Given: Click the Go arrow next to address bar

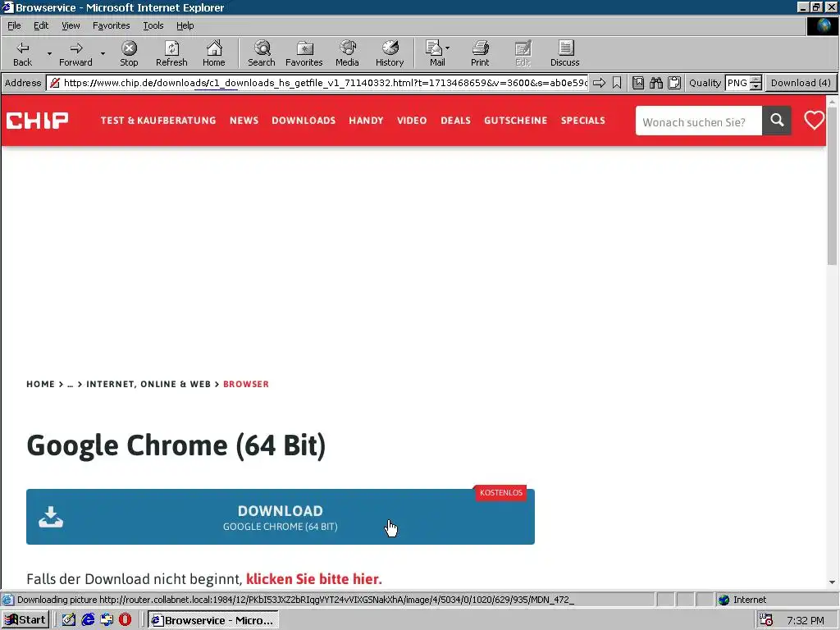Looking at the screenshot, I should pyautogui.click(x=599, y=83).
